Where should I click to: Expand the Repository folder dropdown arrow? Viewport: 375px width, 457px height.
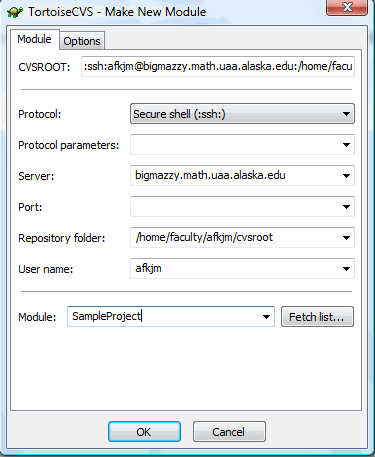346,238
